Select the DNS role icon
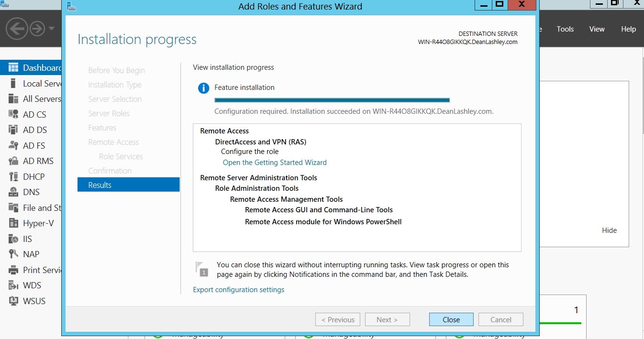The height and width of the screenshot is (339, 644). coord(13,192)
